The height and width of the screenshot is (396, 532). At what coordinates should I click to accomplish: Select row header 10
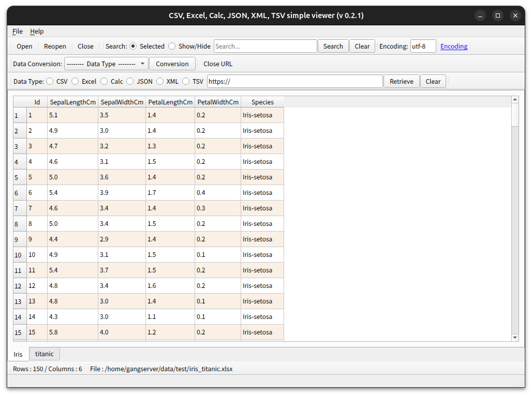20,255
